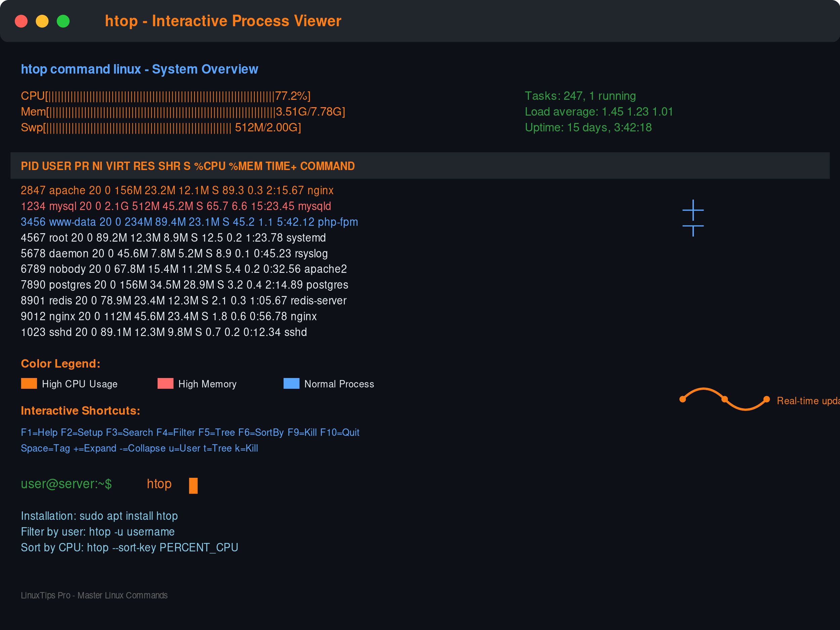Enable Filter mode via F4=Filter
The height and width of the screenshot is (630, 840).
click(x=177, y=432)
